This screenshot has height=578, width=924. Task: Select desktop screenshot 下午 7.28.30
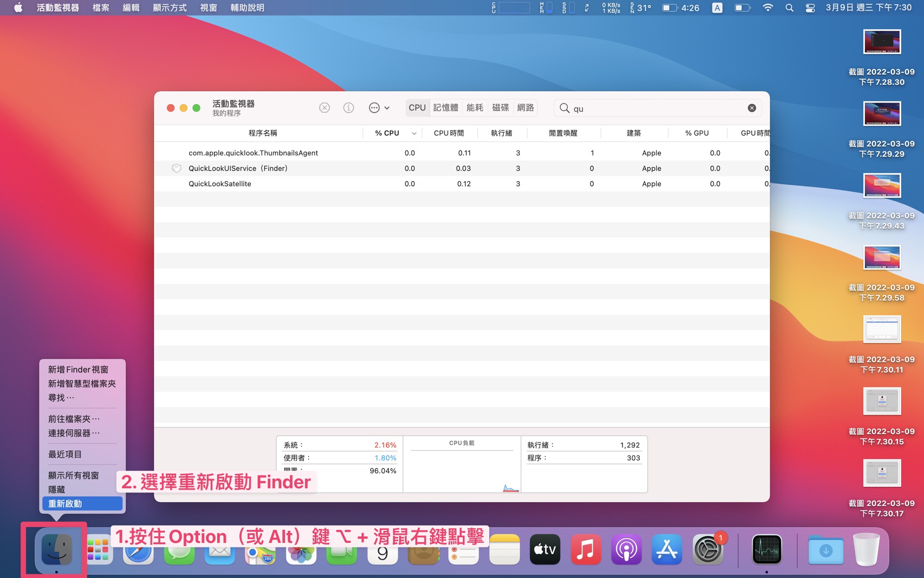[x=881, y=58]
